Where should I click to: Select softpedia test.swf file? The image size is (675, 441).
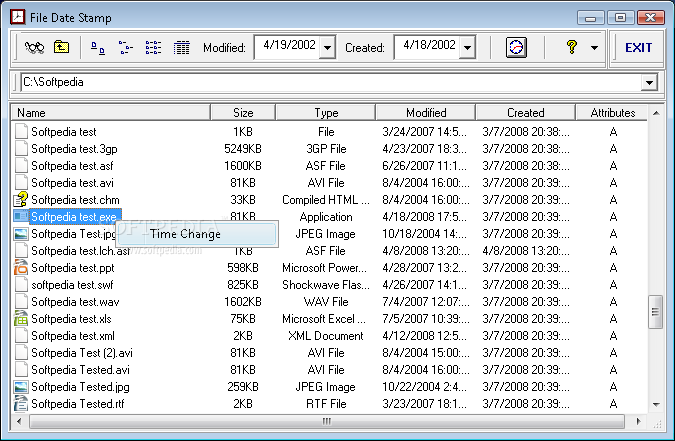(x=72, y=285)
